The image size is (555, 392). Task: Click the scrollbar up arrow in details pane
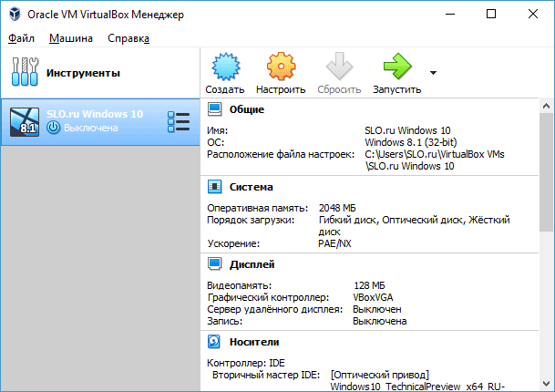(x=546, y=106)
